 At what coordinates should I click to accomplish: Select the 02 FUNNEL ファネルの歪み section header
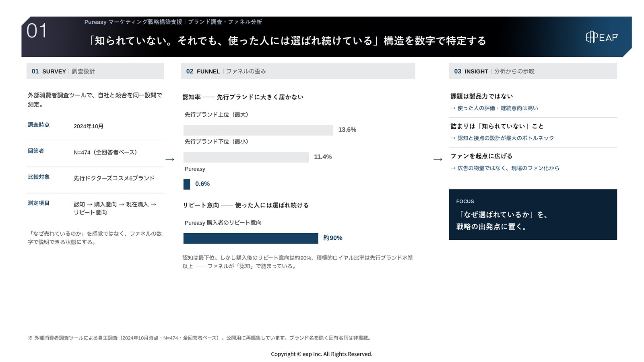[298, 71]
